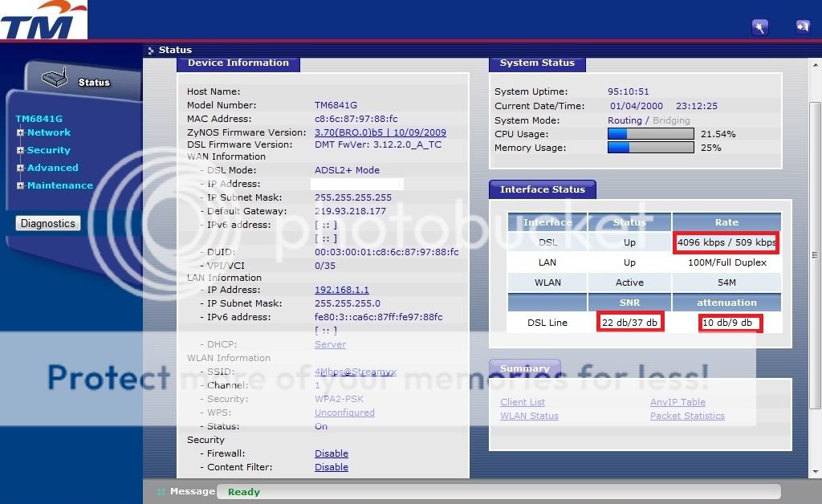Switch system mode to Bridging

[x=670, y=120]
